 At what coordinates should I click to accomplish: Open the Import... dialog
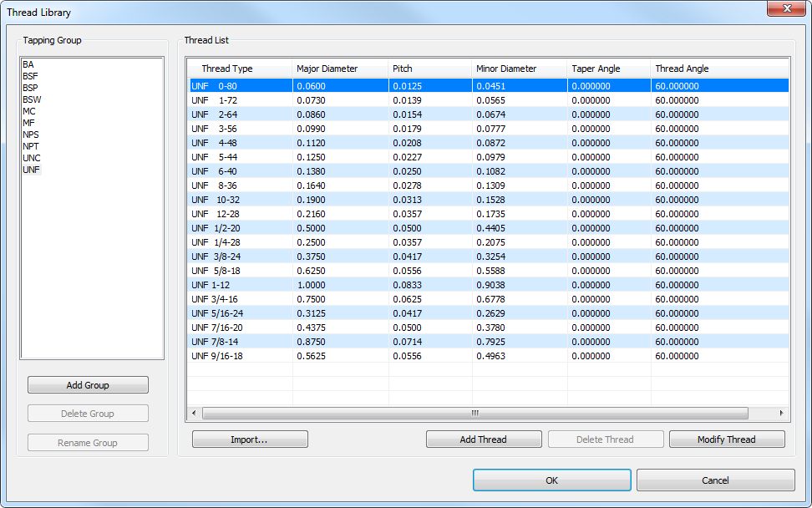(250, 439)
